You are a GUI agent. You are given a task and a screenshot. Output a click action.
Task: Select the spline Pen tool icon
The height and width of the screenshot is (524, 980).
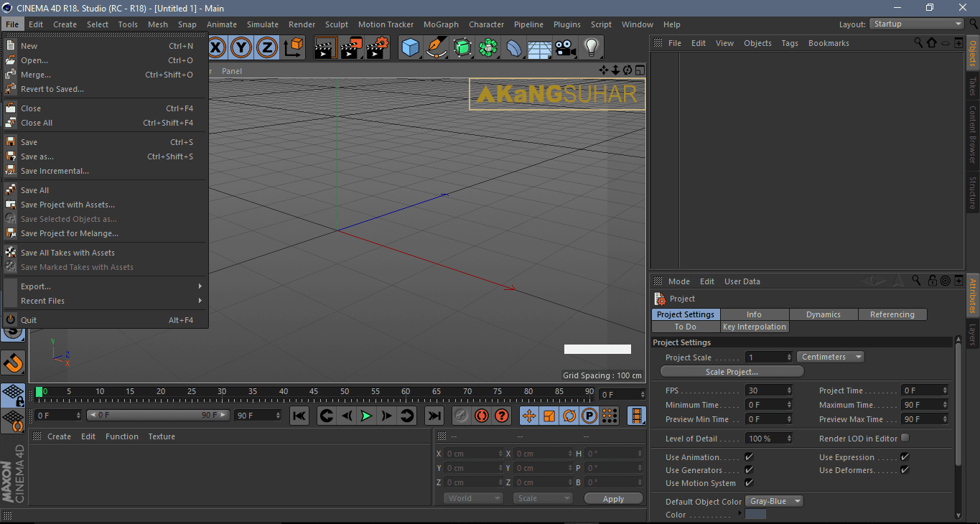[x=436, y=48]
